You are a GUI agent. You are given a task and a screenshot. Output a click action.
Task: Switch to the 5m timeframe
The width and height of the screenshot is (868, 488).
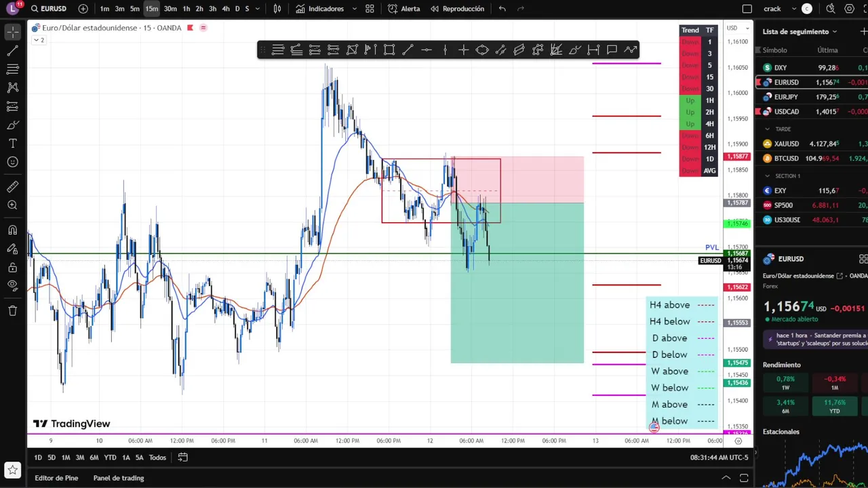tap(135, 9)
